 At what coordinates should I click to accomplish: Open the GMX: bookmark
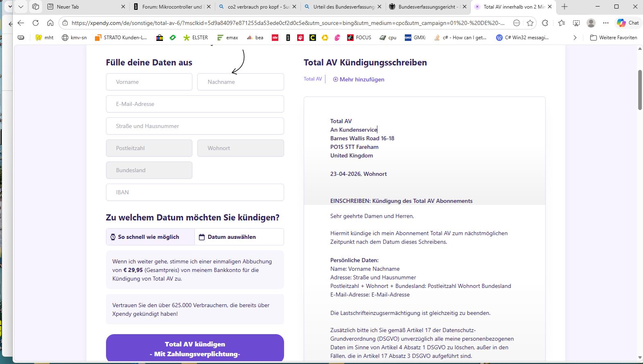click(415, 38)
